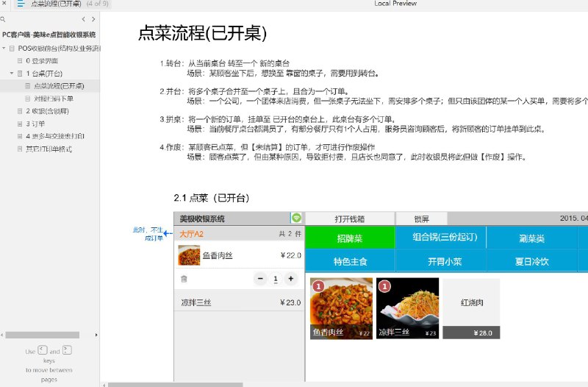Click the page icon beside 3 订单
The height and width of the screenshot is (387, 588).
coord(20,124)
